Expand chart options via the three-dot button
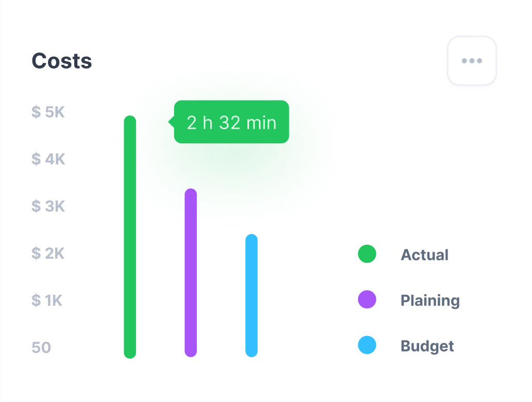532x402 pixels. [472, 60]
